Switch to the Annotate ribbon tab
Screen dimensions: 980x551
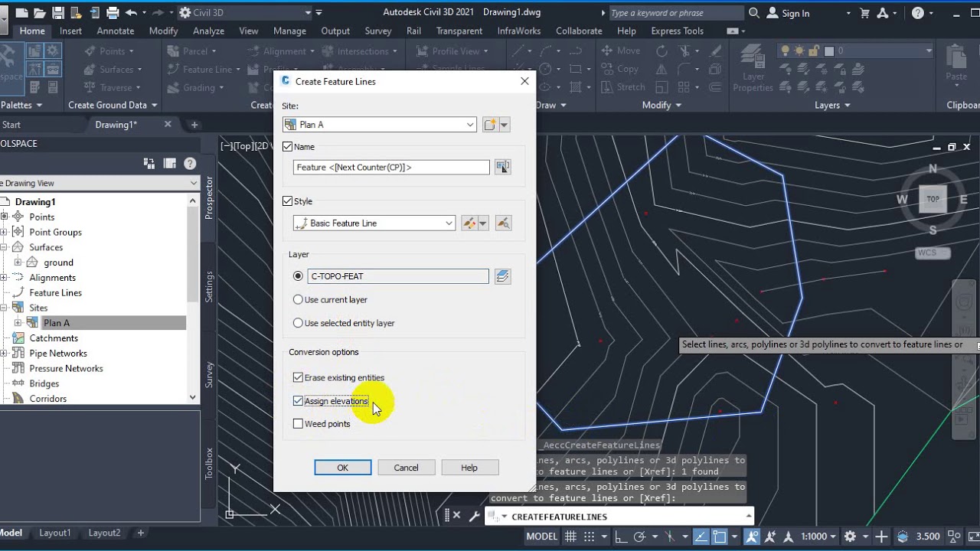point(116,31)
